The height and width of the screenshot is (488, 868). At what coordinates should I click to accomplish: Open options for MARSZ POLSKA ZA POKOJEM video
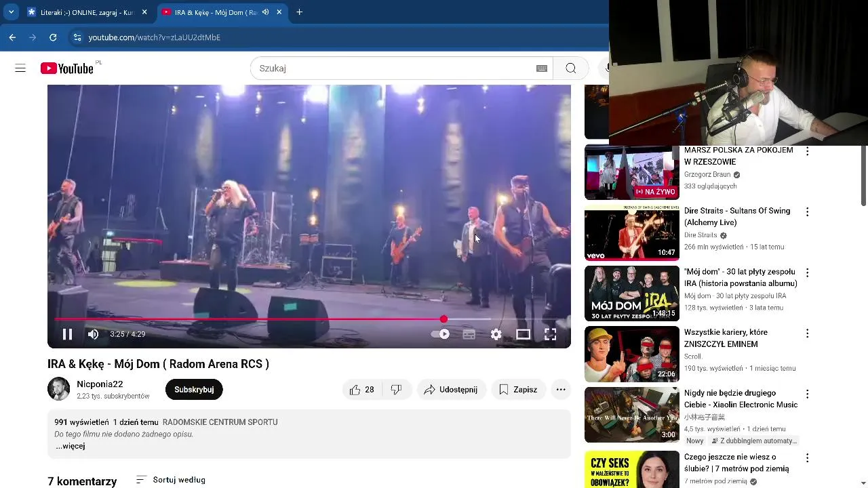click(x=807, y=152)
